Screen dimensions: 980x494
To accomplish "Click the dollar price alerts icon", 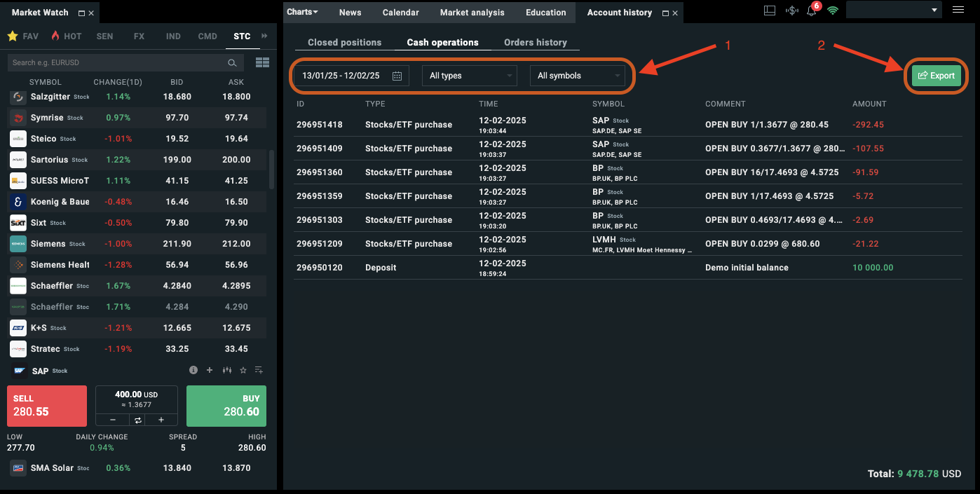I will pos(792,11).
